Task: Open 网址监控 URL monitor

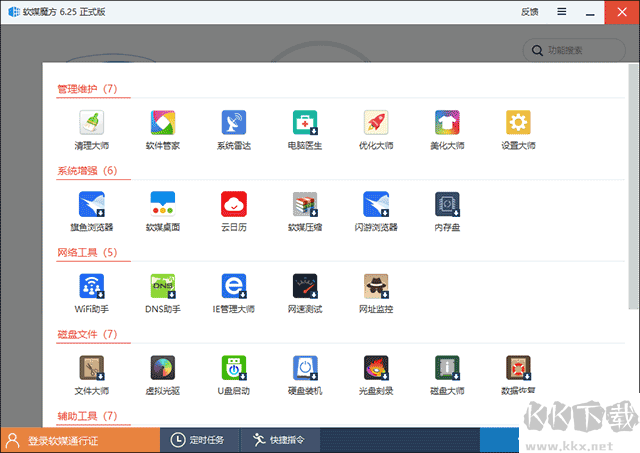Action: pos(376,293)
